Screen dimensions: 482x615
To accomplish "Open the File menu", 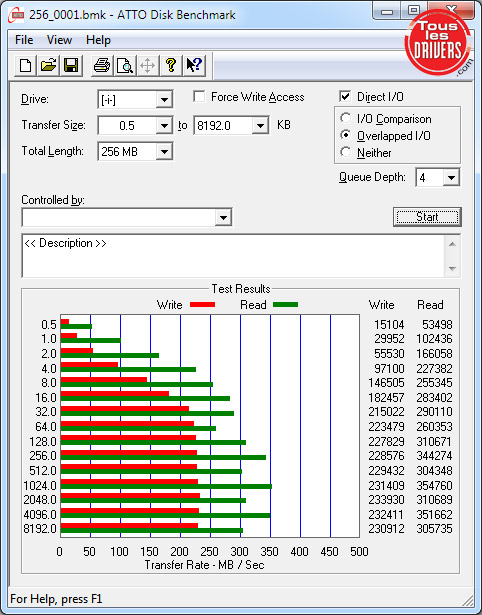I will coord(24,40).
